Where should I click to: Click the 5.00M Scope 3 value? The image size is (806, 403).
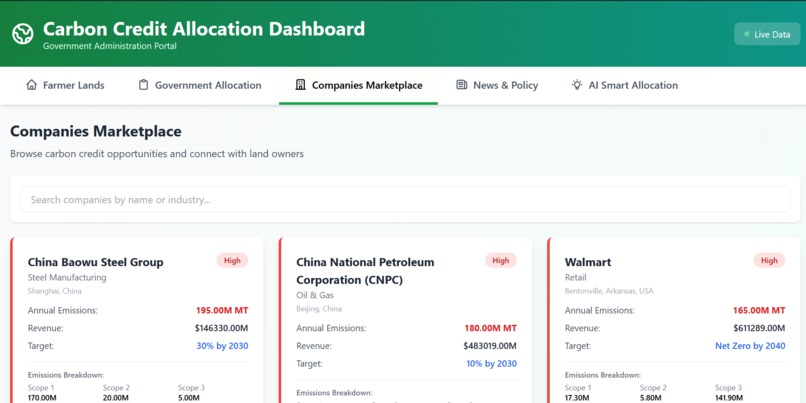pyautogui.click(x=189, y=398)
